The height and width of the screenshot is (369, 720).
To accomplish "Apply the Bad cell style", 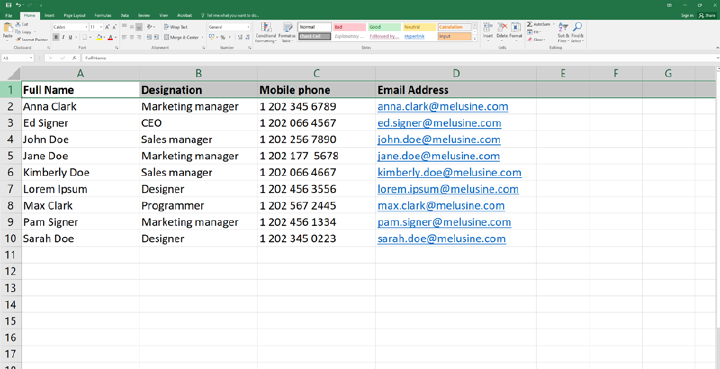I will click(x=349, y=27).
